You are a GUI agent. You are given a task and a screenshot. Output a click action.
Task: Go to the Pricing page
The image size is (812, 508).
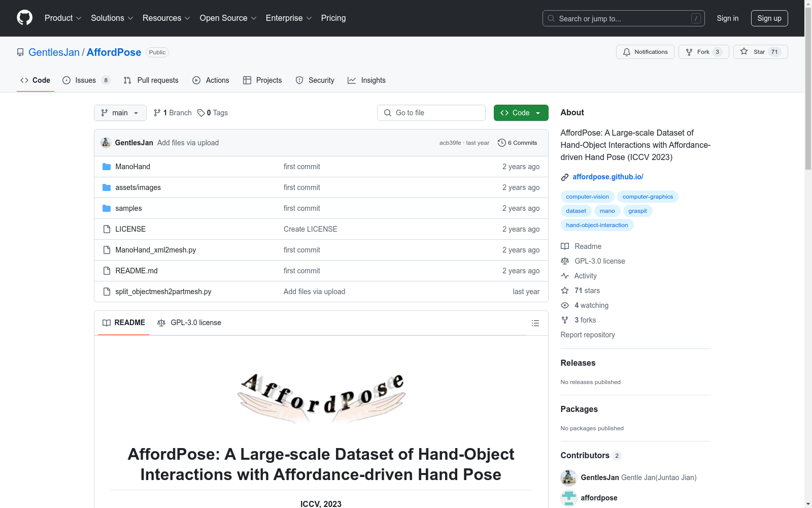(x=333, y=18)
